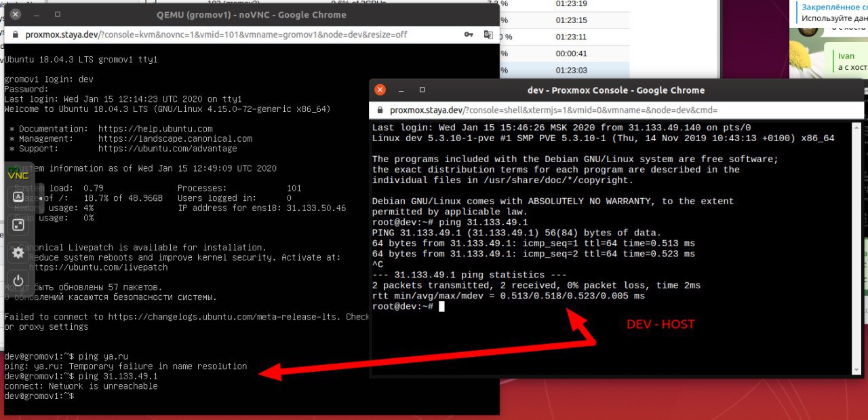Click 'Last login: Wed Jan 15 15:46:26 MSK' line
Screen dimensions: 868x420
pyautogui.click(x=561, y=128)
